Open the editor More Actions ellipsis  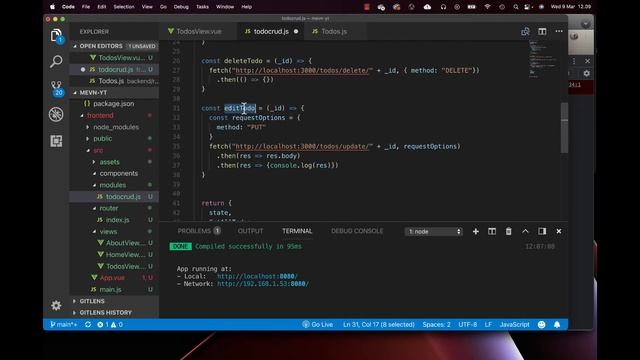tap(559, 31)
